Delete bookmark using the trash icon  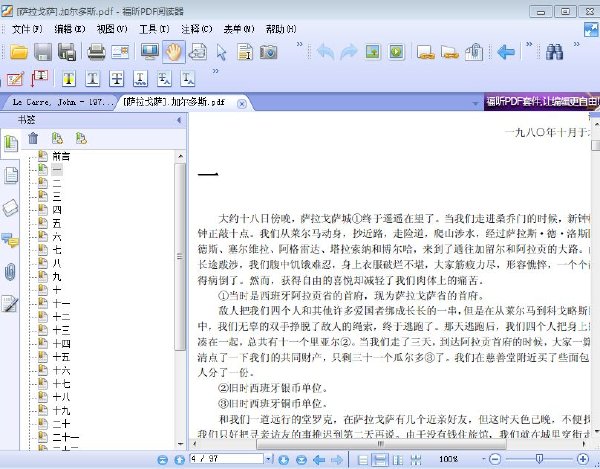tap(33, 138)
